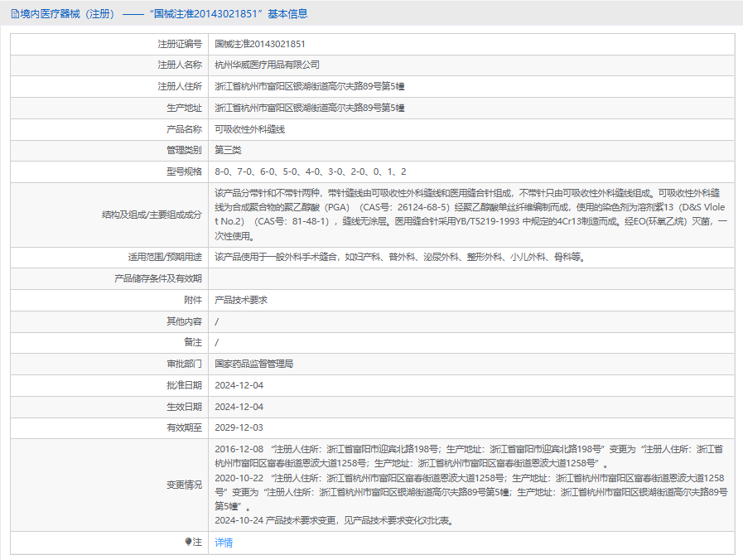Click the 第三类 management category value

228,150
